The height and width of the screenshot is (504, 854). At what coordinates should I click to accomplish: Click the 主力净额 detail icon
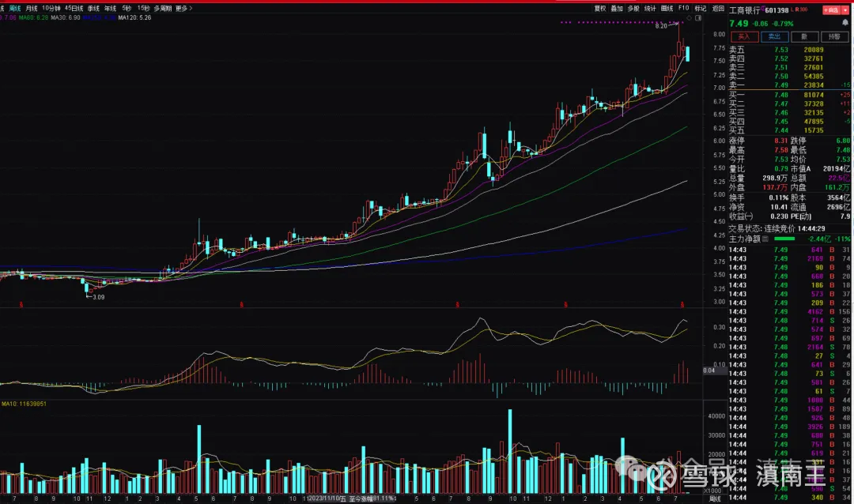click(x=765, y=239)
